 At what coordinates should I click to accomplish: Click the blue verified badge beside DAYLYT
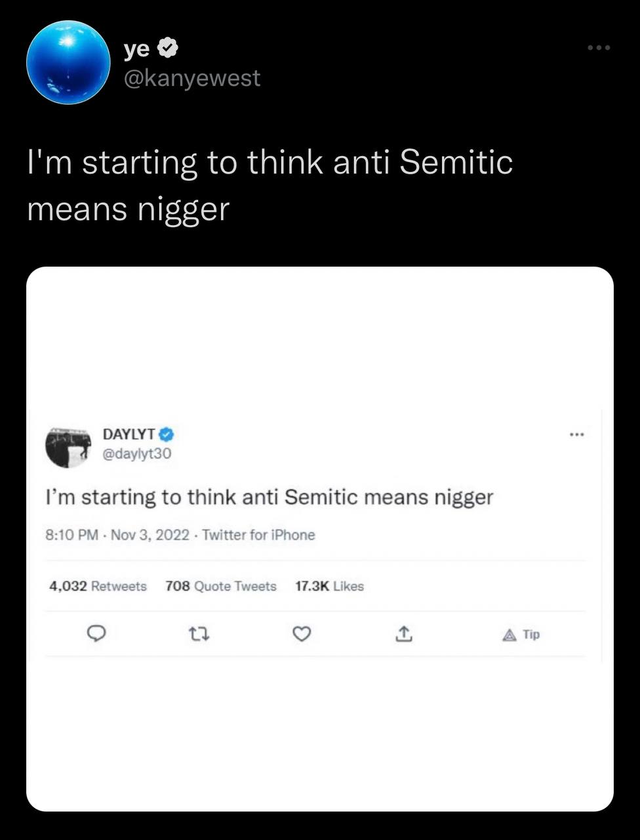pos(167,434)
